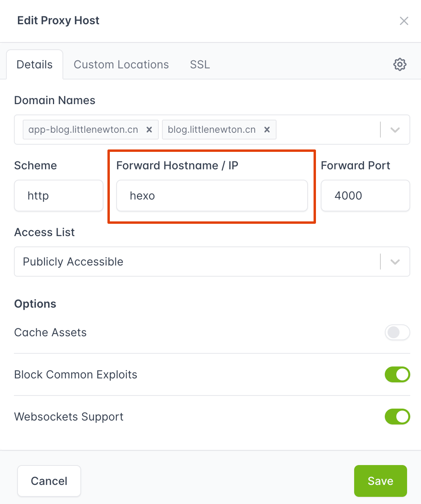
Task: Disable Block Common Exploits
Action: pos(397,374)
